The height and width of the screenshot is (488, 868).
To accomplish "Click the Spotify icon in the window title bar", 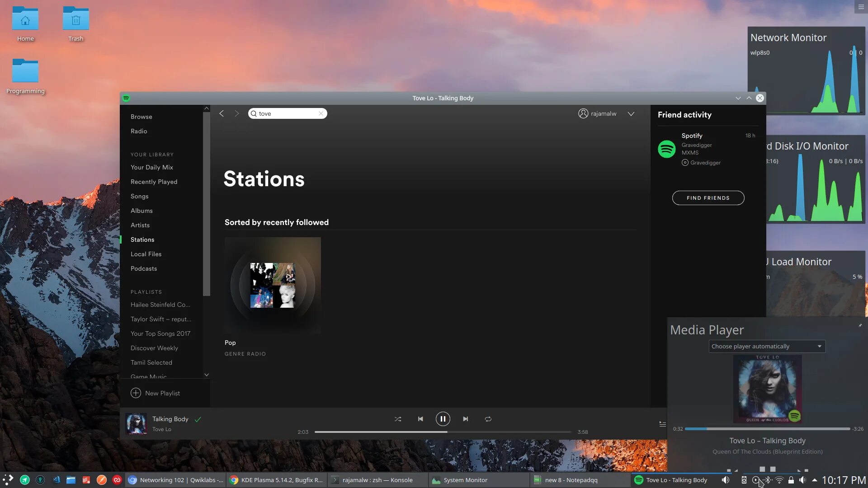I will click(x=126, y=98).
